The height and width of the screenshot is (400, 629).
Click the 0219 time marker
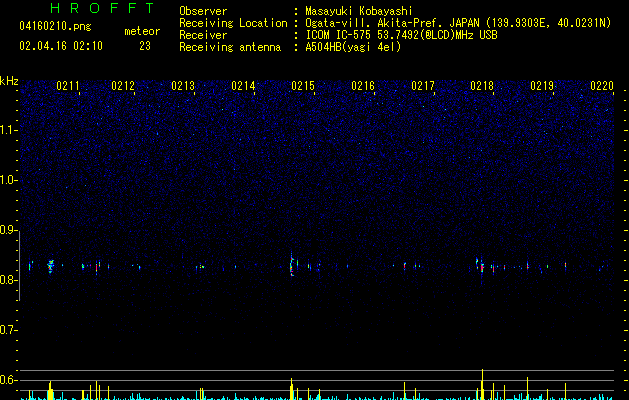point(542,86)
